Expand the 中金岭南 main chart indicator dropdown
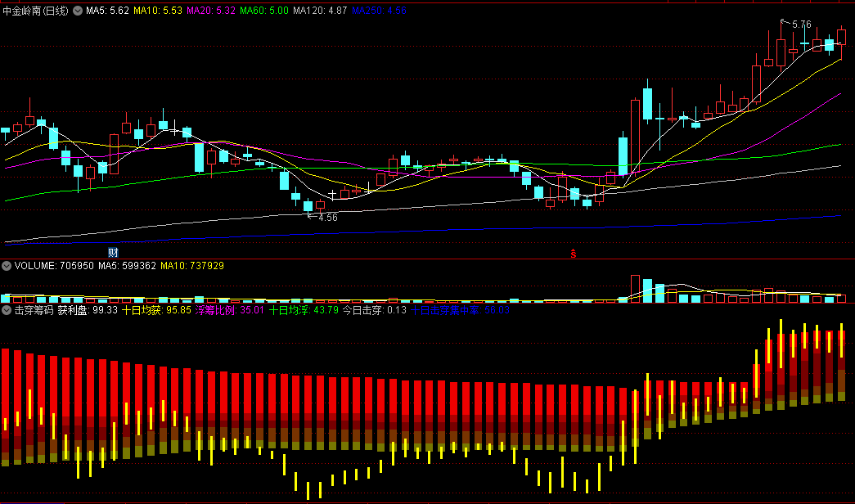This screenshot has width=855, height=504. coord(78,11)
